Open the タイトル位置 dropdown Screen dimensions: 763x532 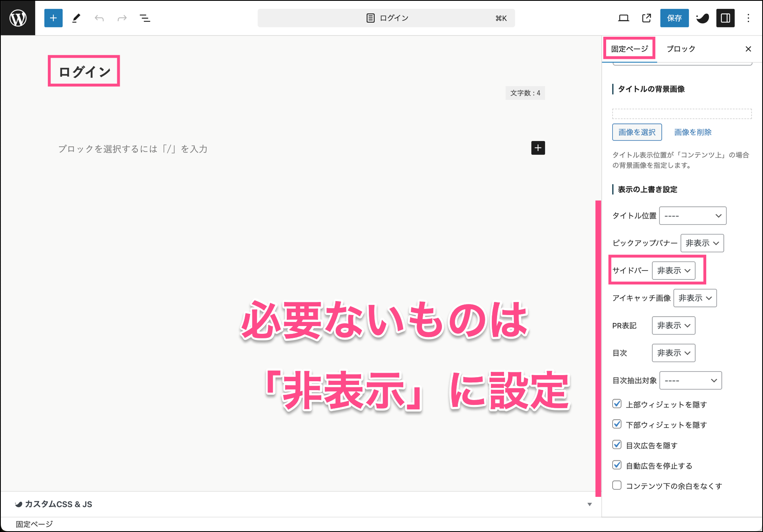(693, 216)
